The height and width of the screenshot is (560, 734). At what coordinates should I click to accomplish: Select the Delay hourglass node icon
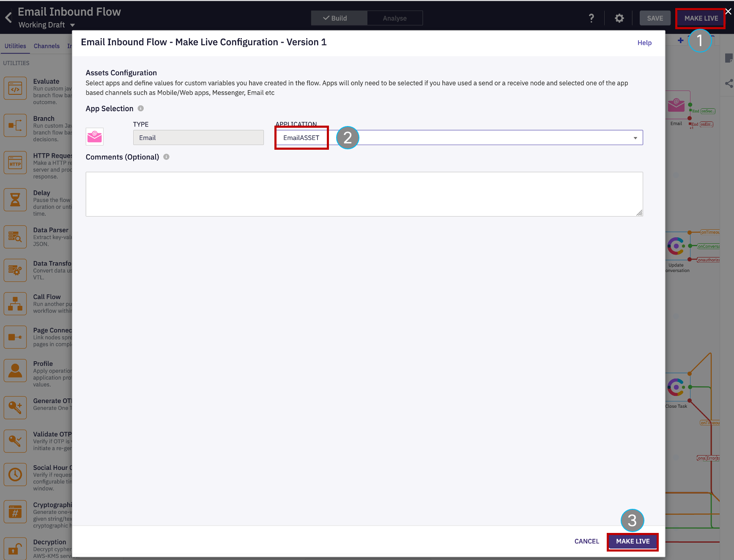(x=15, y=200)
